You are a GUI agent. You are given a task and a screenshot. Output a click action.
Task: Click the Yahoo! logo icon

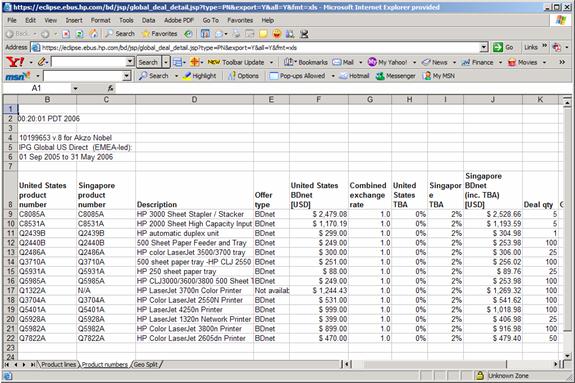[x=15, y=62]
